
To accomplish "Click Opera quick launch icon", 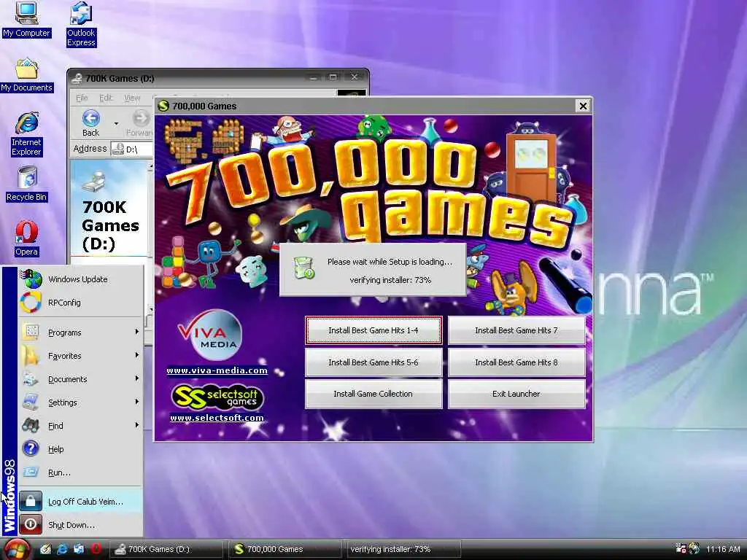I will point(96,549).
